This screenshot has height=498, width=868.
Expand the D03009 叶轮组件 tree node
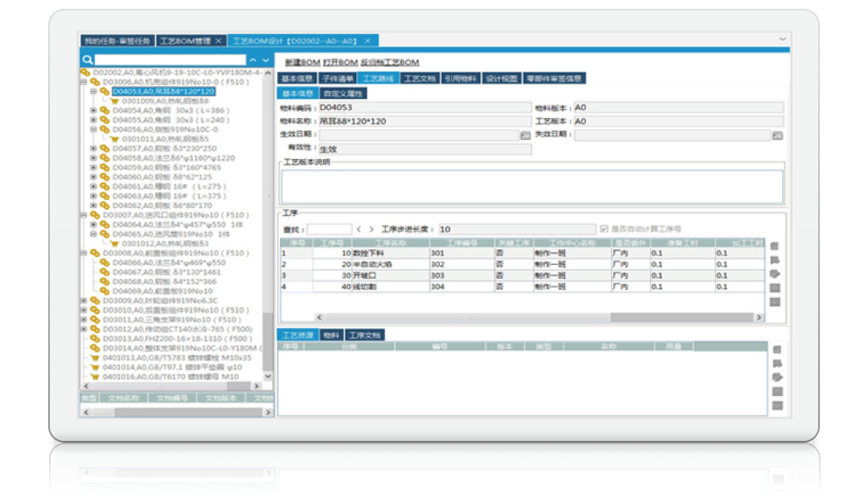84,300
